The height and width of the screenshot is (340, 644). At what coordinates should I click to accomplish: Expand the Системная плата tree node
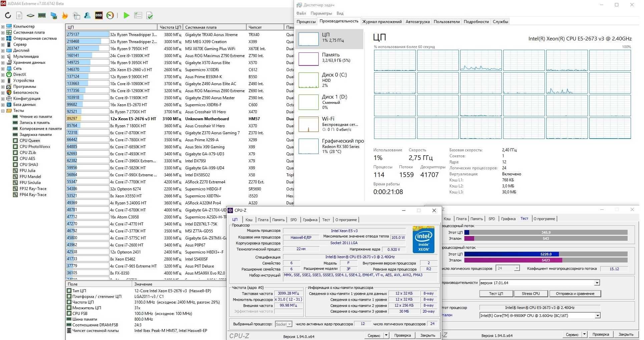coord(3,32)
